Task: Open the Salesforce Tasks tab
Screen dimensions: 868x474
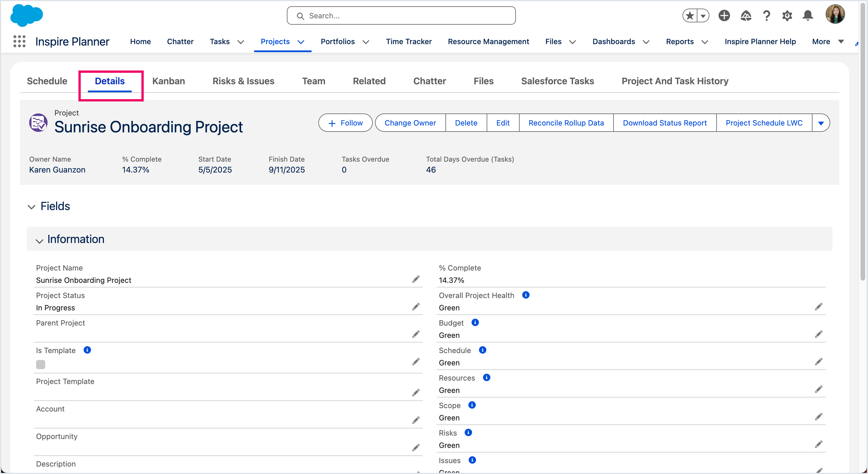Action: pos(557,81)
